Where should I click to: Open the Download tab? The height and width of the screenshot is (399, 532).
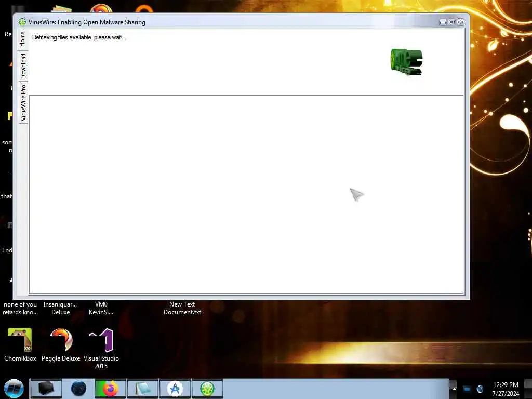pos(23,66)
